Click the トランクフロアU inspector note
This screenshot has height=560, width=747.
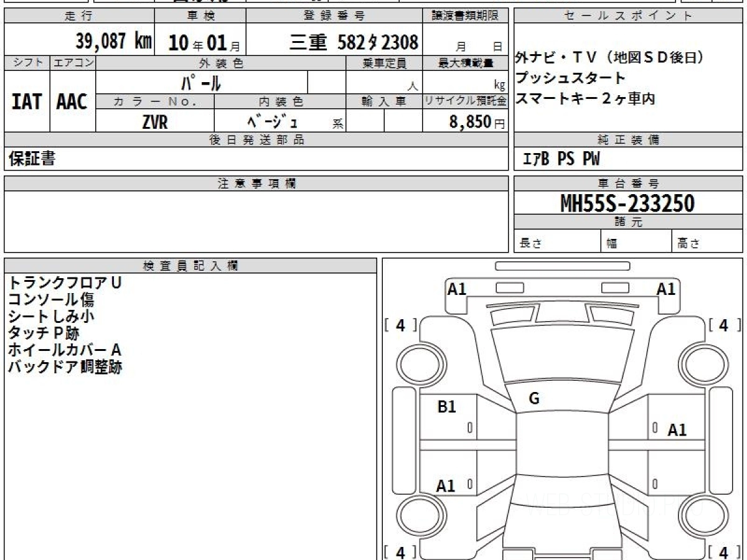point(65,282)
